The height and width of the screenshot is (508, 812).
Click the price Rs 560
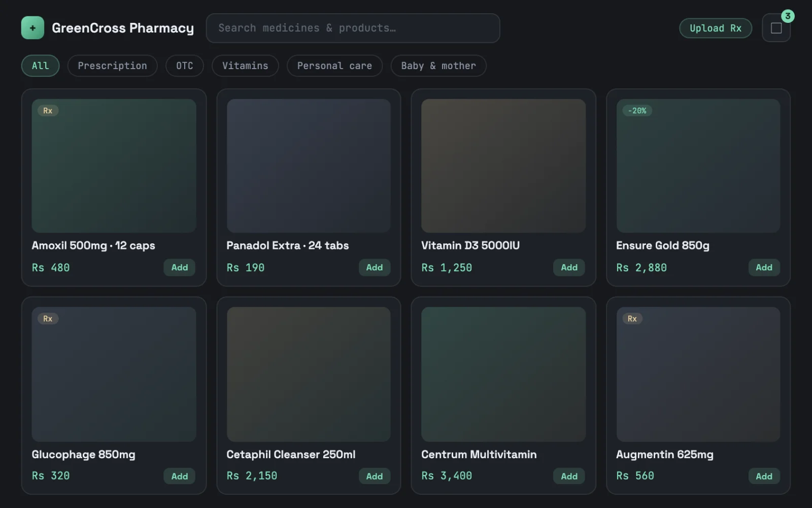[635, 476]
